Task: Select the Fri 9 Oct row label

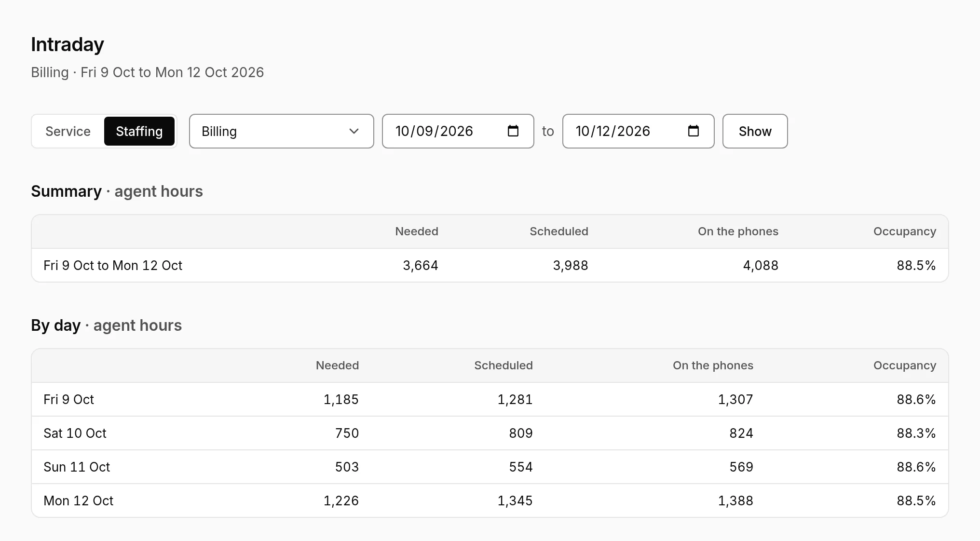Action: 68,399
